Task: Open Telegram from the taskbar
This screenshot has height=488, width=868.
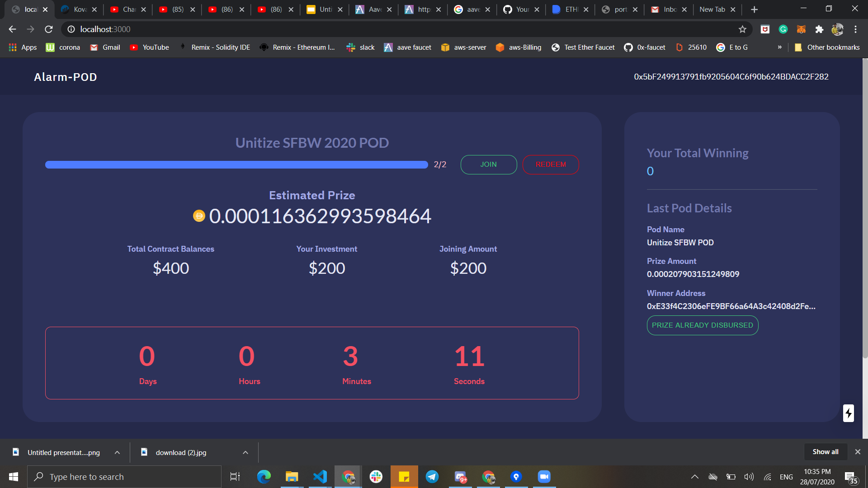Action: (432, 477)
